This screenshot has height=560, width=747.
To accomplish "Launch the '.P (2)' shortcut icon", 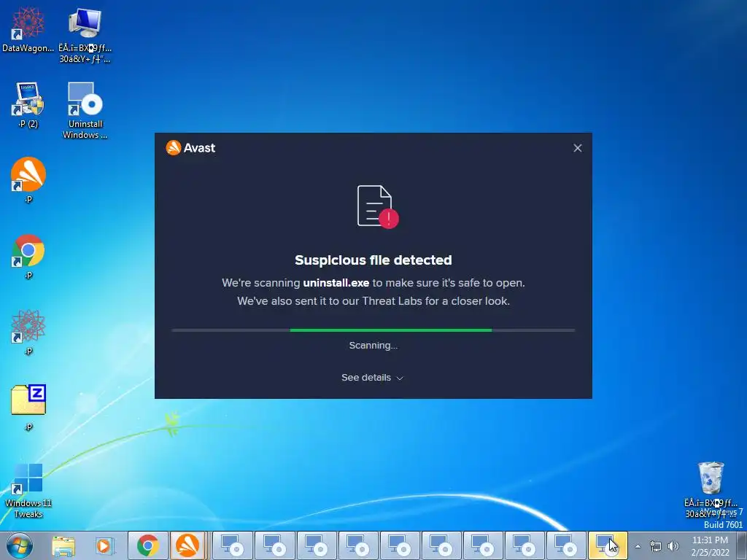I will click(x=28, y=105).
